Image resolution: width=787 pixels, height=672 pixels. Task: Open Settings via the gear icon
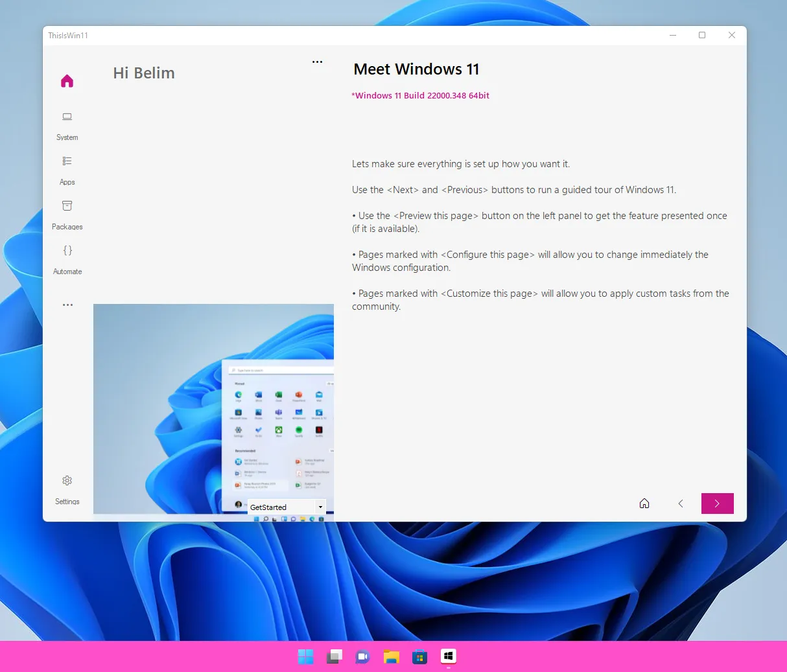pyautogui.click(x=67, y=480)
